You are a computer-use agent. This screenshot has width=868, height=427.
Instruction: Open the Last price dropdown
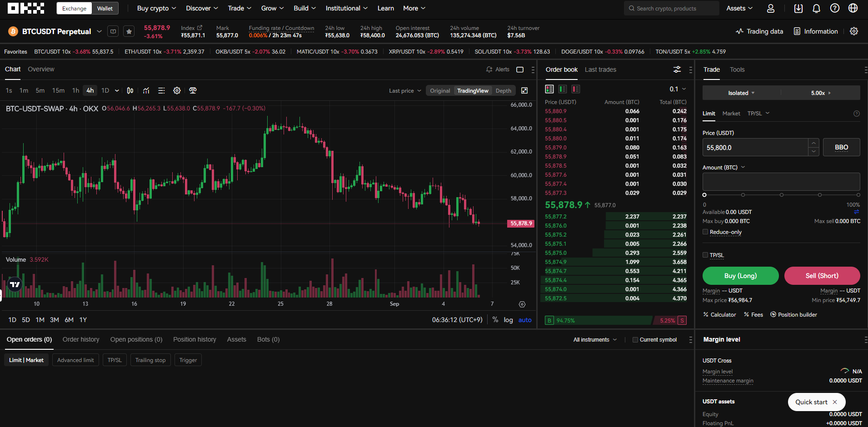click(x=405, y=91)
